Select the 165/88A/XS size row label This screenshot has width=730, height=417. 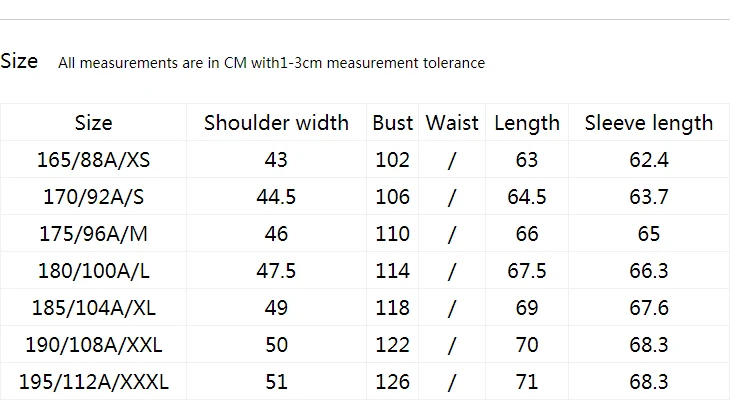point(94,160)
